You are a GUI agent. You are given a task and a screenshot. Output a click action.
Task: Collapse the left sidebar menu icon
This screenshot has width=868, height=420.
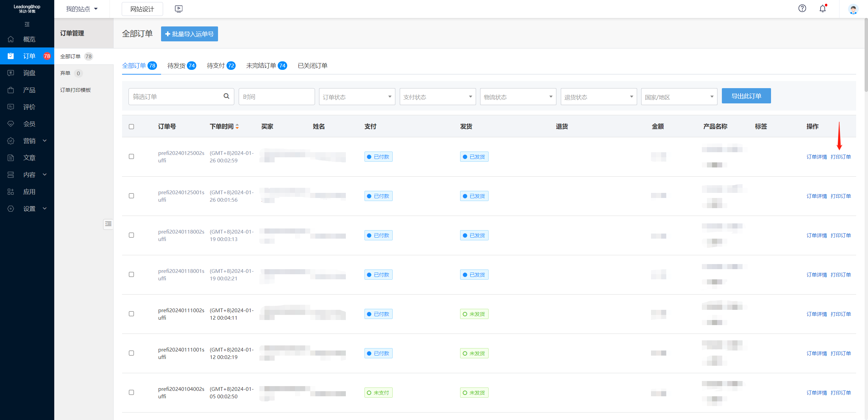27,24
